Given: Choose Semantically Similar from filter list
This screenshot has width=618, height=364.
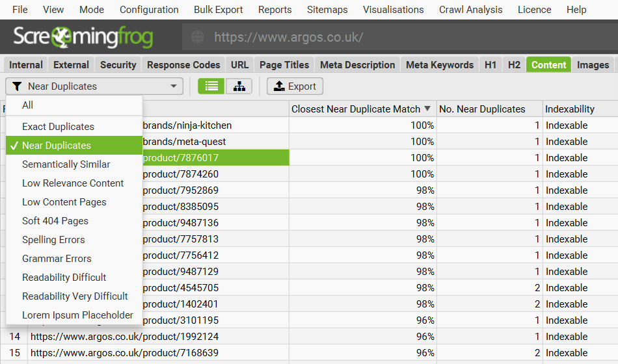Looking at the screenshot, I should coord(66,164).
